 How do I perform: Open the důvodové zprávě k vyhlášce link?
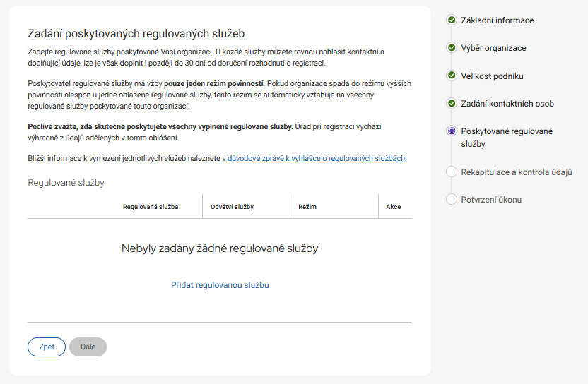pos(317,159)
